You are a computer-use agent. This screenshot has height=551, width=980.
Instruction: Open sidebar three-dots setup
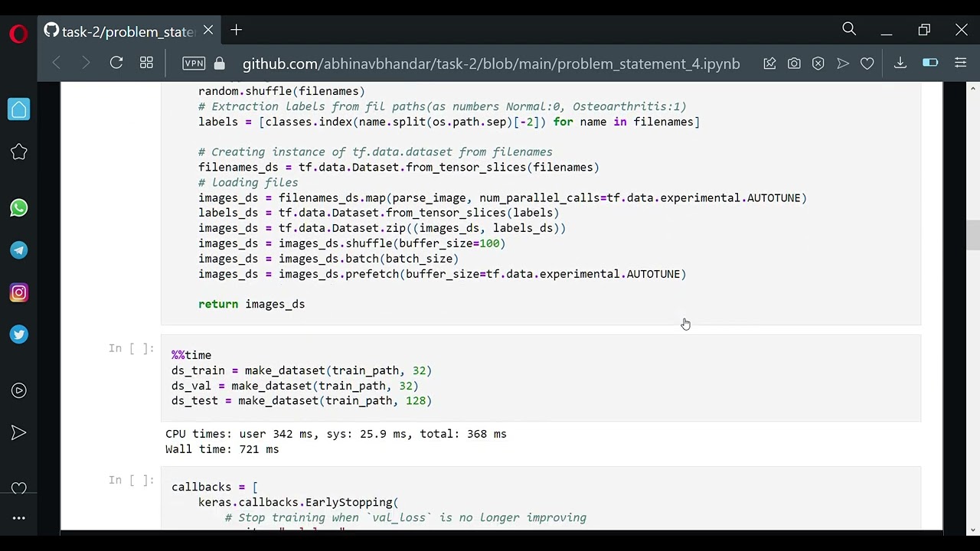[x=19, y=518]
